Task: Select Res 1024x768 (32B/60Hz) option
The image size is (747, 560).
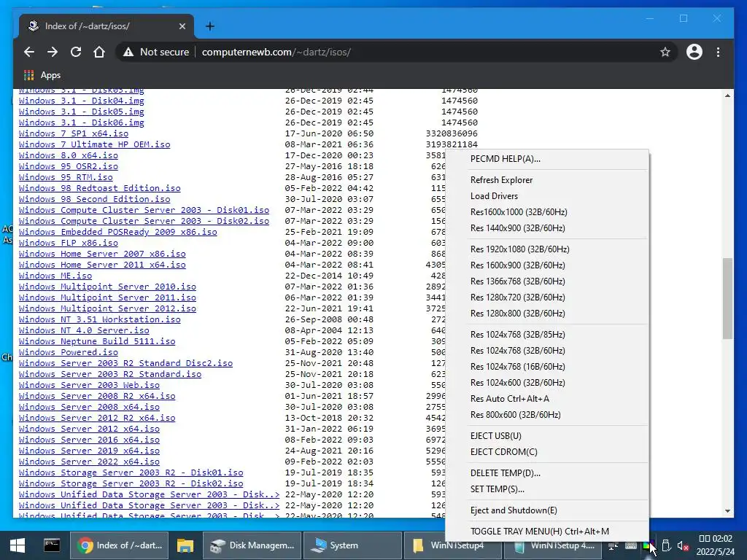Action: tap(547, 351)
